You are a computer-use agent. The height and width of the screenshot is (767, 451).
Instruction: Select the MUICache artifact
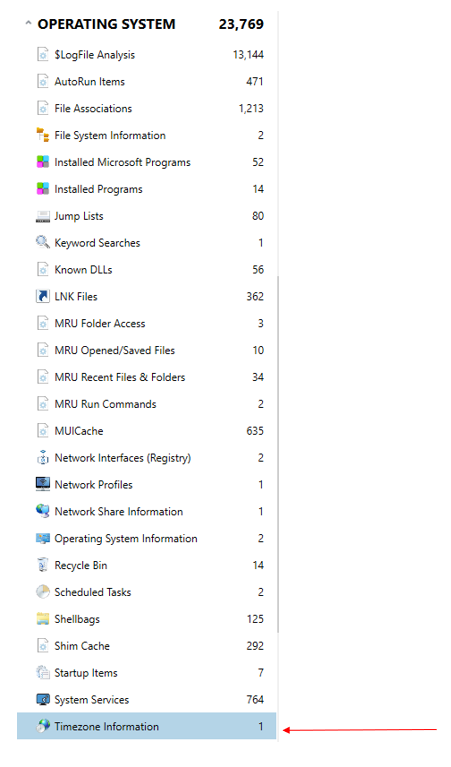(x=147, y=431)
